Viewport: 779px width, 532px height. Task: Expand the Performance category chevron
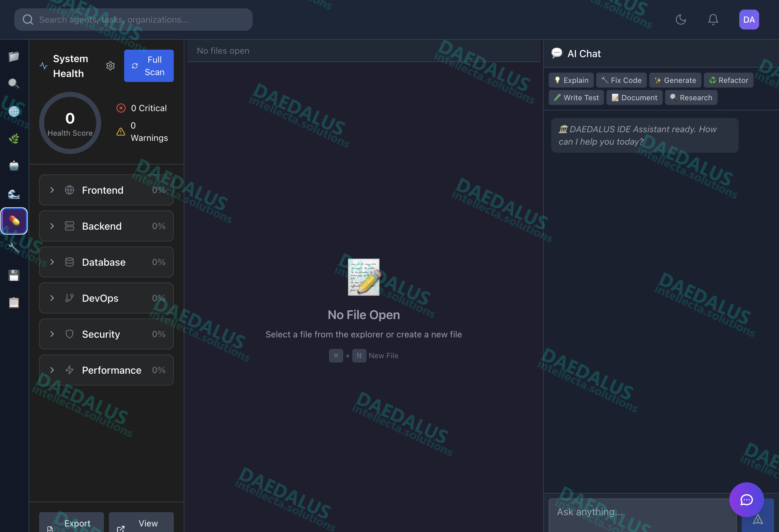(x=52, y=370)
